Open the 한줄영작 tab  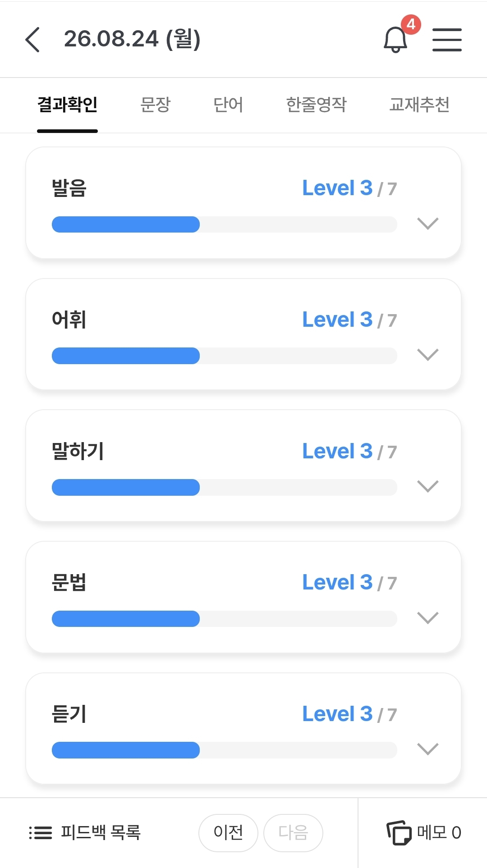click(317, 105)
